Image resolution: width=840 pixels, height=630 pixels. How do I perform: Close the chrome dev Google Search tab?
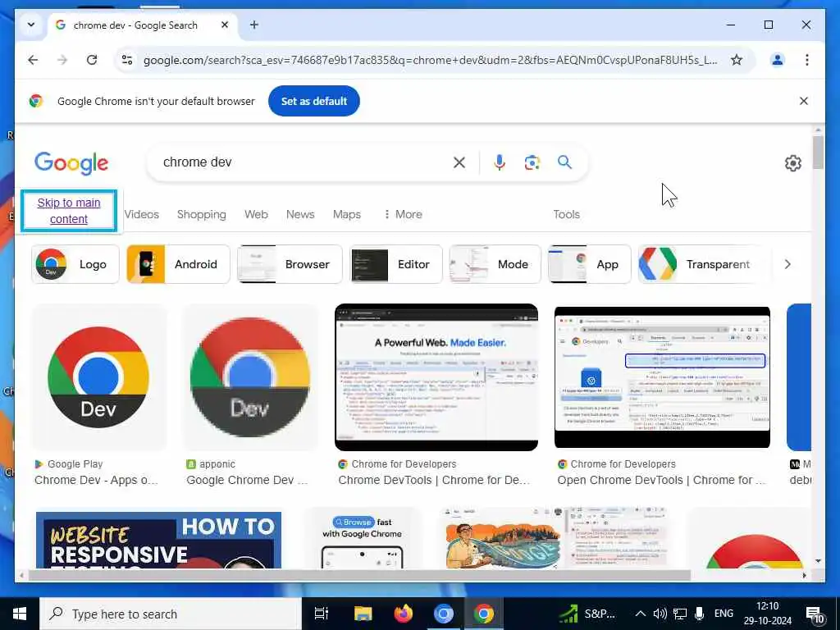coord(225,25)
